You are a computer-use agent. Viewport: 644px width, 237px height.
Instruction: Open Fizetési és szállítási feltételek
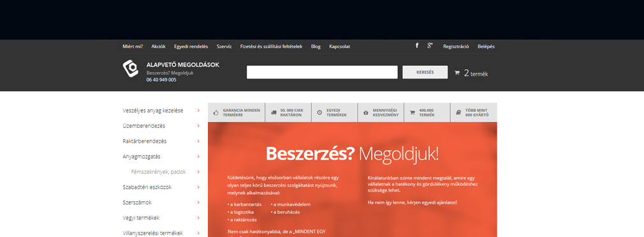271,47
